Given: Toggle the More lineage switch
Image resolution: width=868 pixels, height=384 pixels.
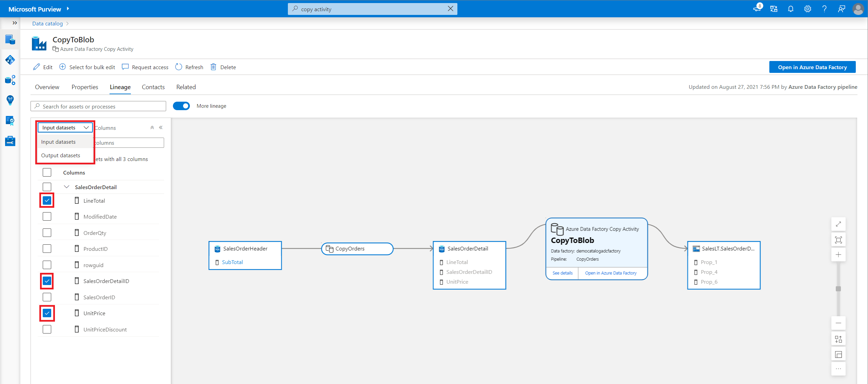Looking at the screenshot, I should coord(181,106).
